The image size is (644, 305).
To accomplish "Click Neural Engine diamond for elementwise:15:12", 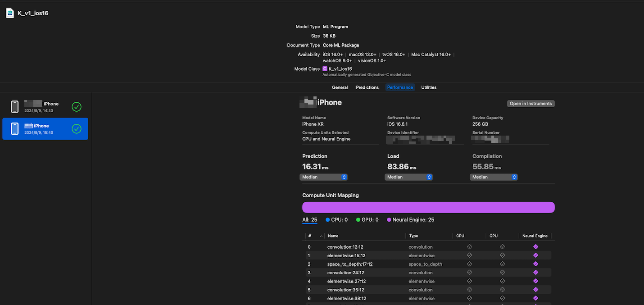I will 535,255.
